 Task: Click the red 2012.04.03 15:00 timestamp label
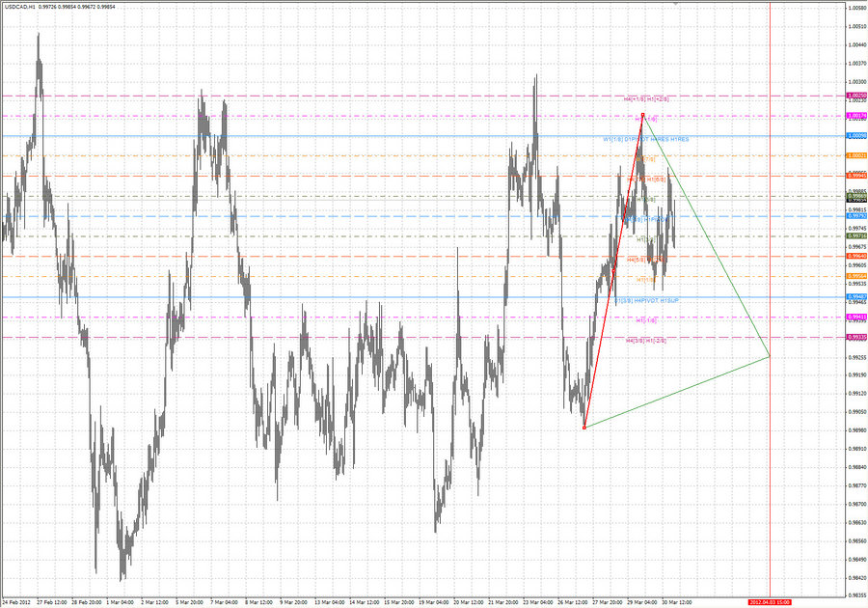click(772, 599)
